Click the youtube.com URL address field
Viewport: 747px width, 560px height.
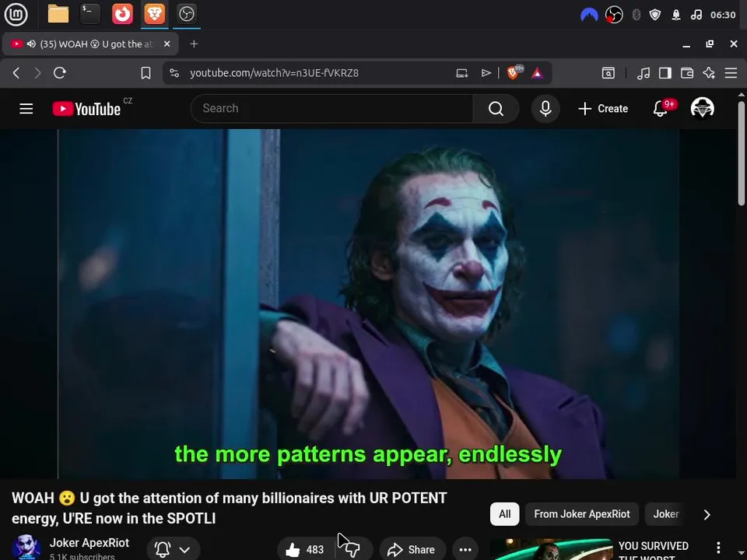click(275, 73)
